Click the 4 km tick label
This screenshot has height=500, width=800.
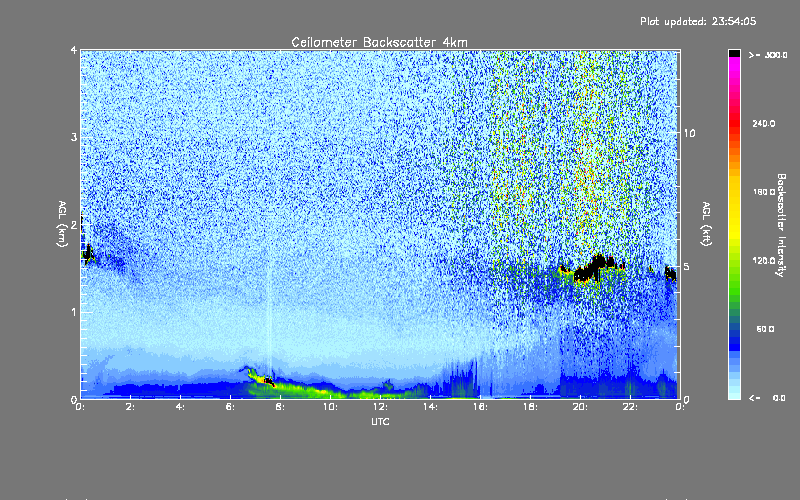click(x=74, y=50)
